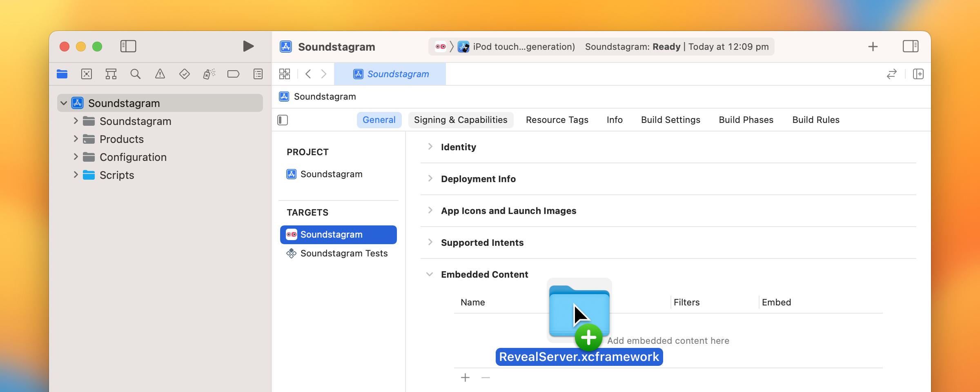This screenshot has height=392, width=980.
Task: Open the Test navigator diamond icon
Action: pyautogui.click(x=185, y=74)
